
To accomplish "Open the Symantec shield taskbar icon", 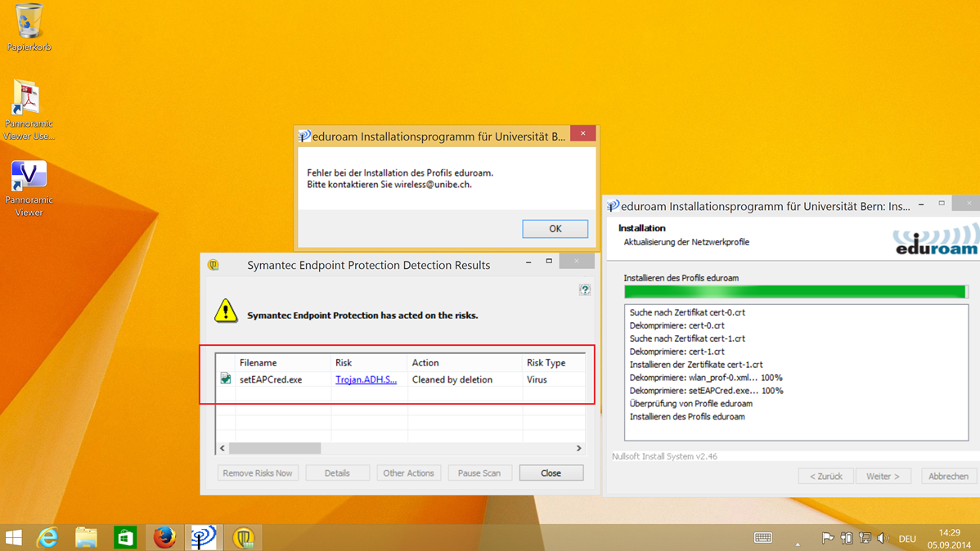I will click(x=244, y=537).
